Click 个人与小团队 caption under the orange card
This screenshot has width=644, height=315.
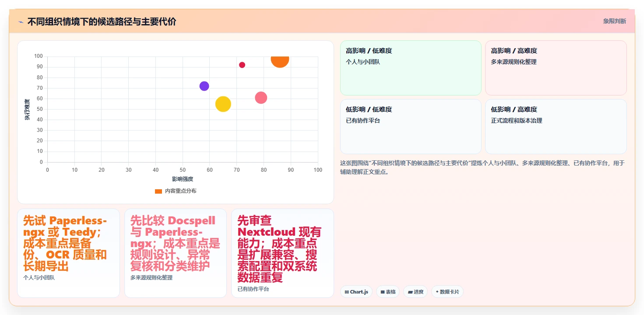[39, 277]
